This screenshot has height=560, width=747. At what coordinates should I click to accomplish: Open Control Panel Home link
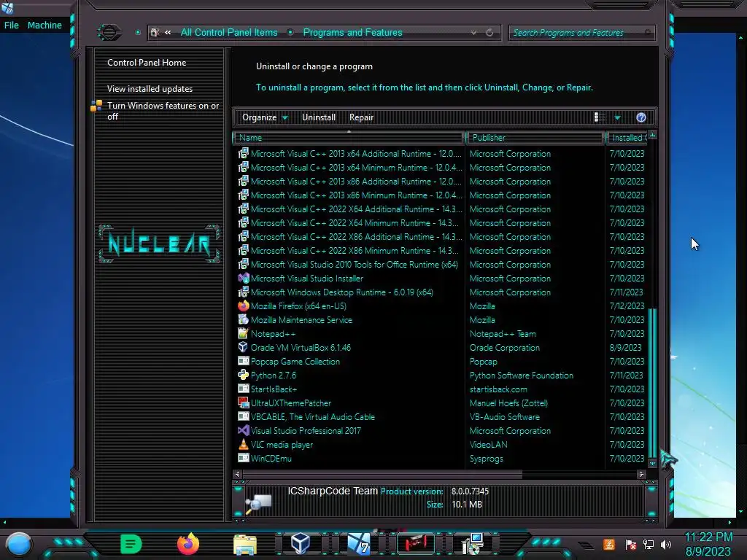pyautogui.click(x=146, y=63)
